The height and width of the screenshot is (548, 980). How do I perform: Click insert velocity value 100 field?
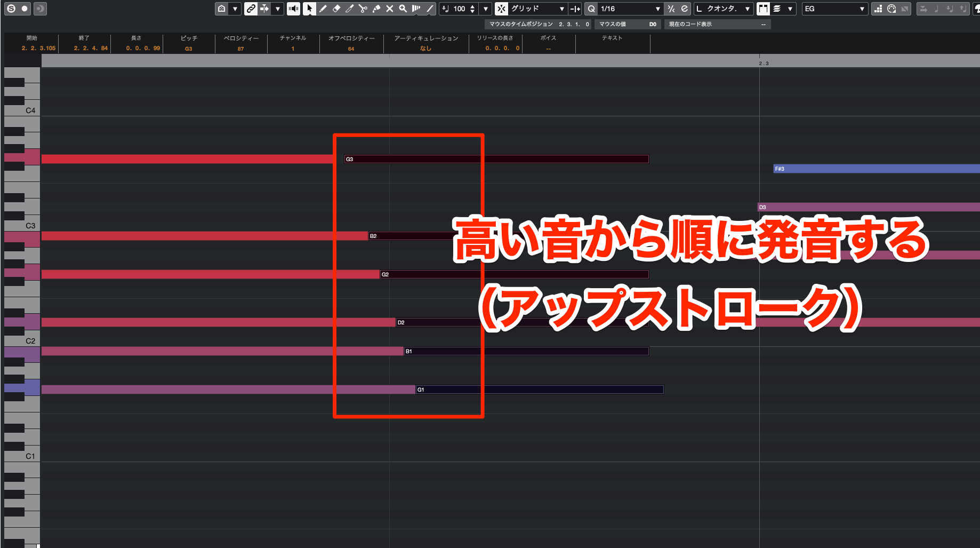point(459,9)
